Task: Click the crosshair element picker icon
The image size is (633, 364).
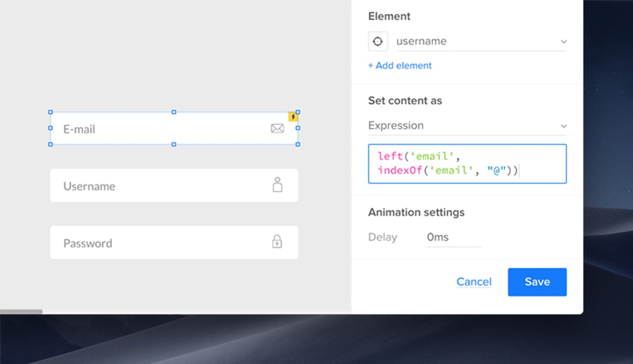Action: [378, 41]
